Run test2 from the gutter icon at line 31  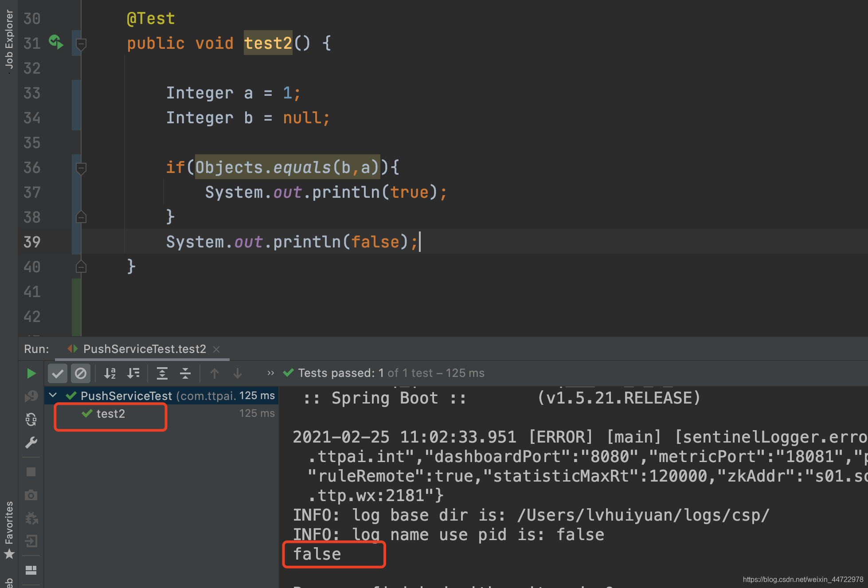coord(56,42)
